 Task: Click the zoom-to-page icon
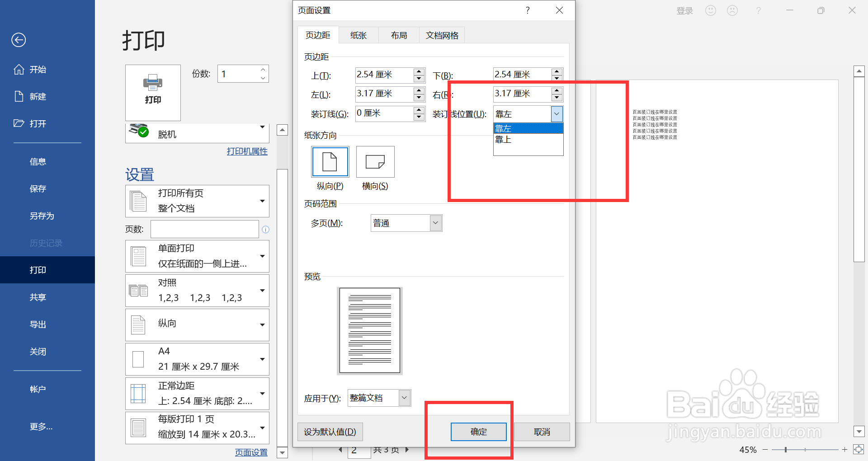click(x=858, y=449)
